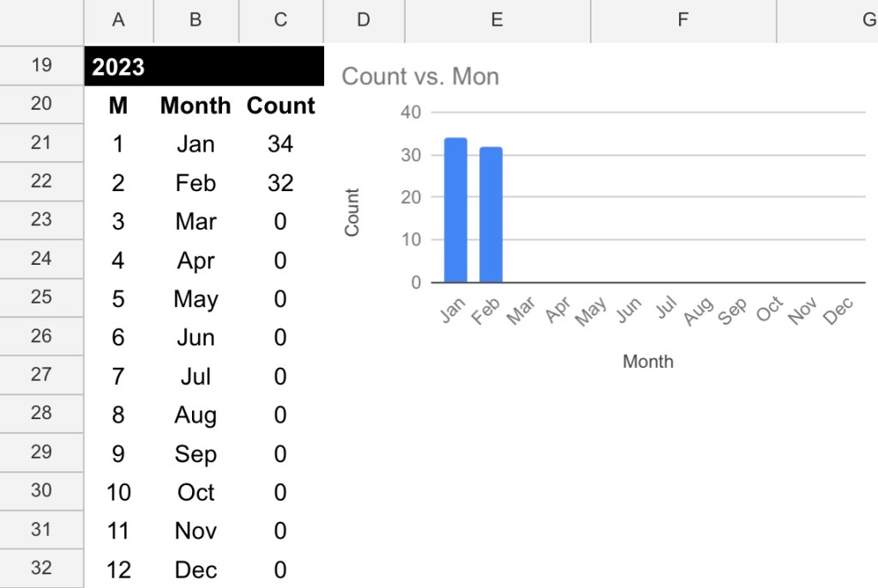
Task: Select column B header
Action: (195, 21)
